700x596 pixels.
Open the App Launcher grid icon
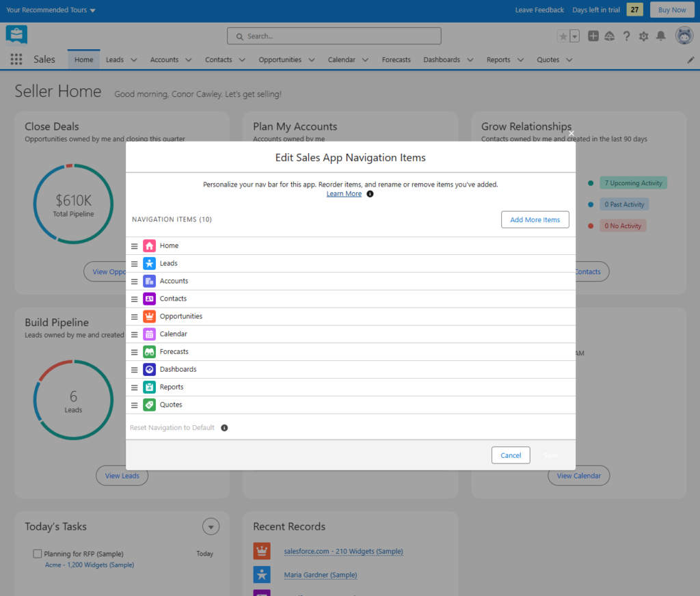coord(15,59)
